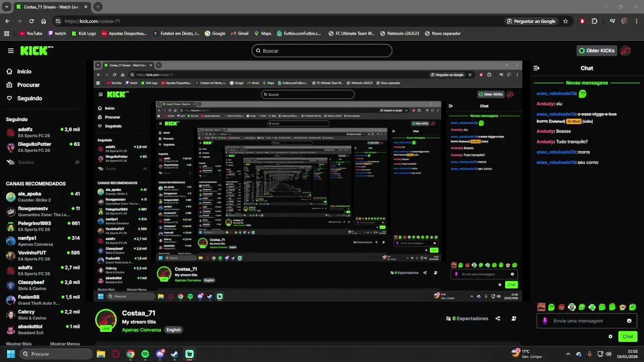Open a new browser tab with plus button

[98, 7]
